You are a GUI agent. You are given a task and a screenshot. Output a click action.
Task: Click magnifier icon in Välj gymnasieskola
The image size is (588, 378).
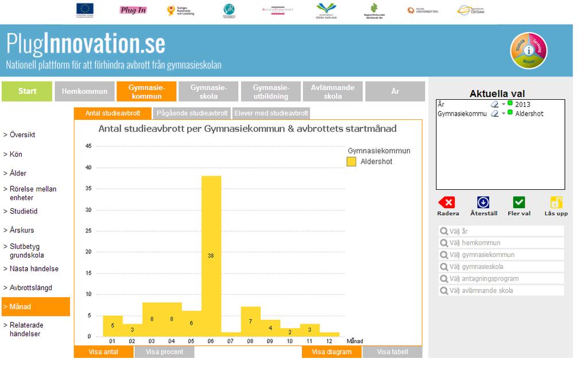[x=444, y=267]
